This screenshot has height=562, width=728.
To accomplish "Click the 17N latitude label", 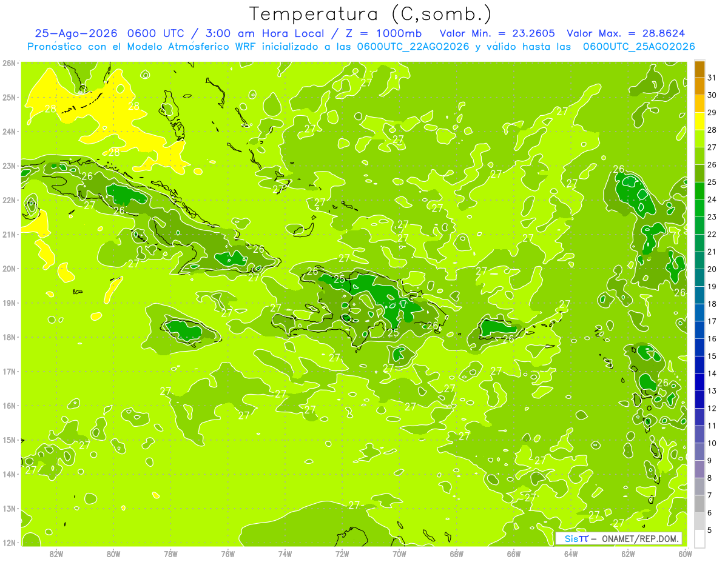I will coord(8,372).
